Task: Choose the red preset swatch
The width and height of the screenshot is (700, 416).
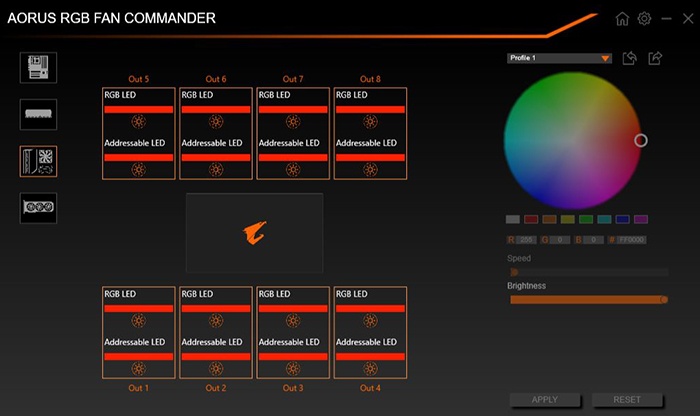Action: click(531, 219)
